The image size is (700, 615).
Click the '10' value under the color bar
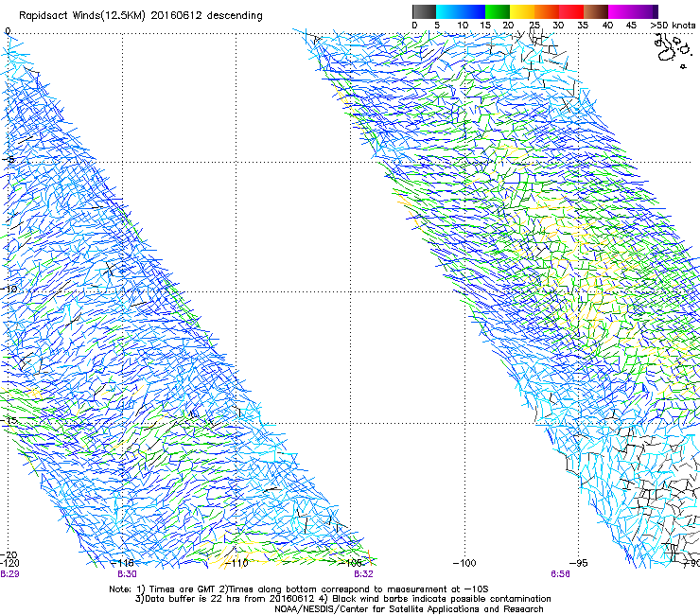pyautogui.click(x=463, y=26)
